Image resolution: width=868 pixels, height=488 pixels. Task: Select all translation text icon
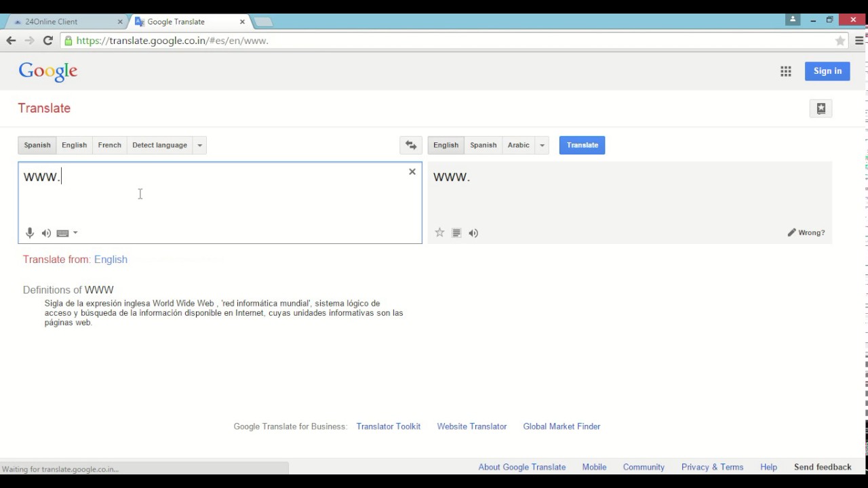tap(456, 233)
